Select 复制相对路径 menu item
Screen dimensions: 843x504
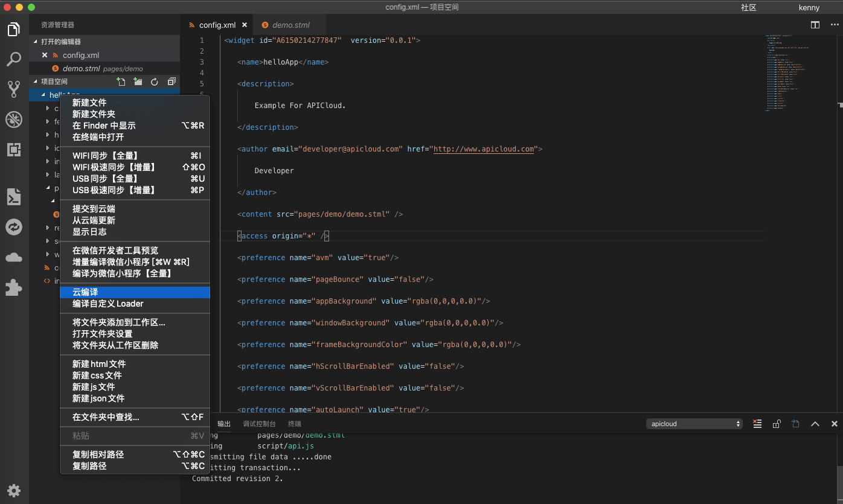point(135,455)
